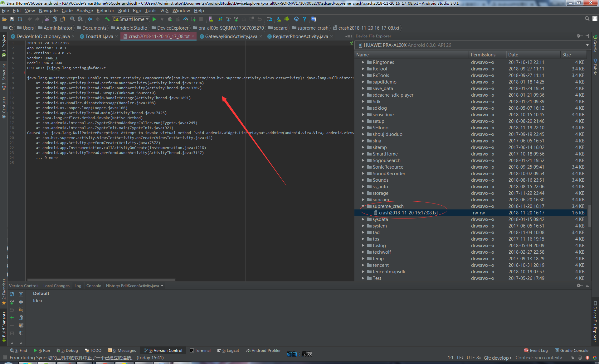
Task: Open the AVD Manager icon
Action: coord(211,19)
